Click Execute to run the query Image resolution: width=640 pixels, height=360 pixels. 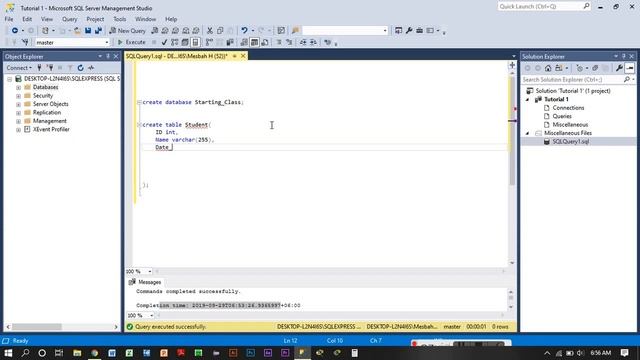coord(131,42)
